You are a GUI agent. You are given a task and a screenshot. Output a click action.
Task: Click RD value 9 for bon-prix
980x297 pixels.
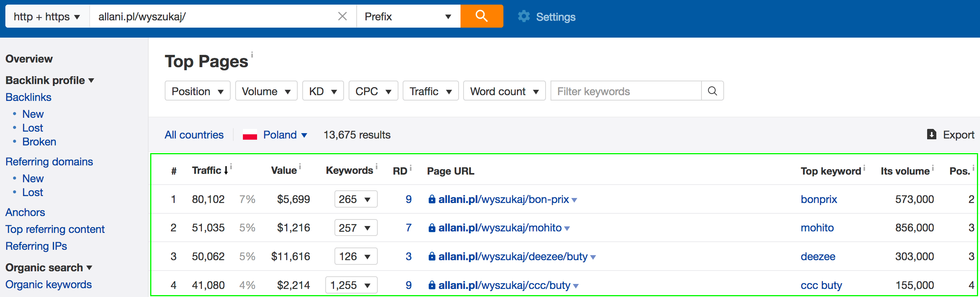tap(408, 199)
